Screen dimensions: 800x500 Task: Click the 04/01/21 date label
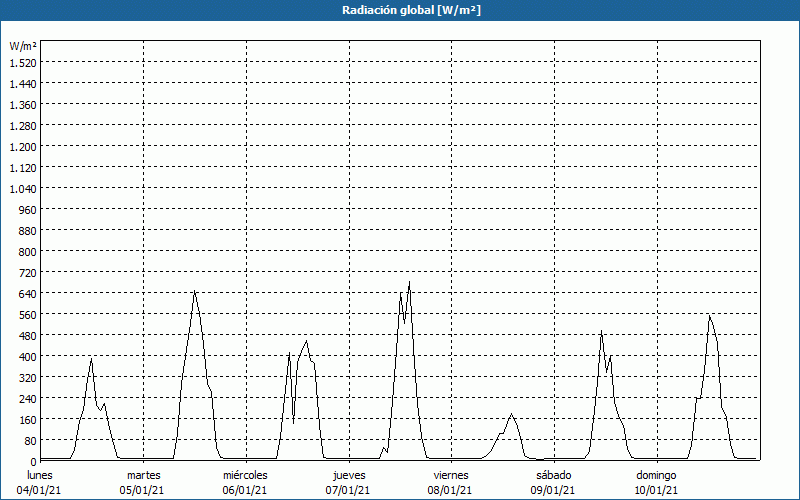click(x=39, y=490)
